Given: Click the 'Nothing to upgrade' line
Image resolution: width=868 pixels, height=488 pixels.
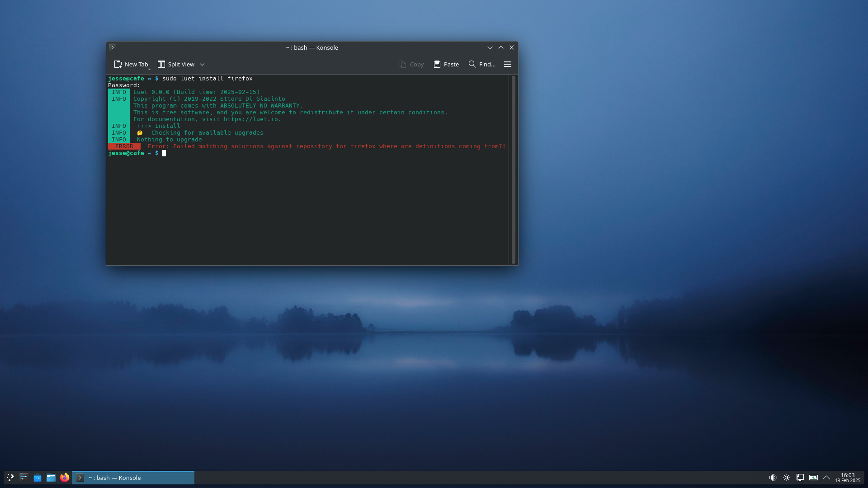Looking at the screenshot, I should tap(170, 140).
